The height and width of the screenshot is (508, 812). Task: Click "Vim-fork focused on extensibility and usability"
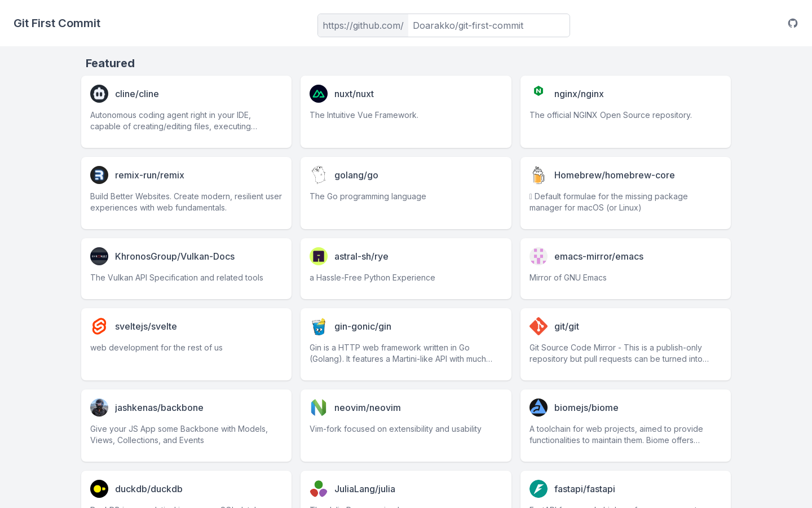pyautogui.click(x=395, y=429)
